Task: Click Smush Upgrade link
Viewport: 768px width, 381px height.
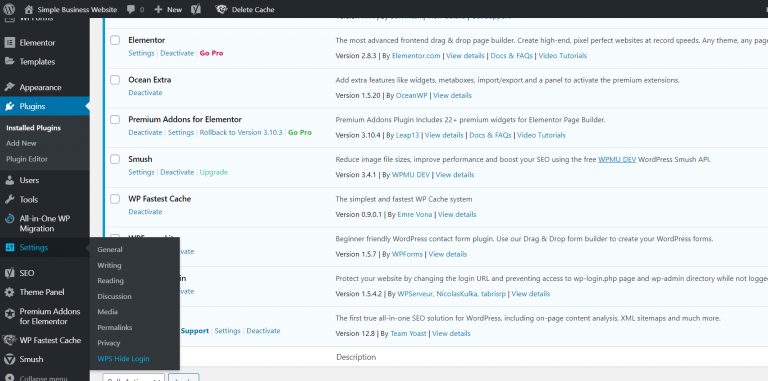Action: point(214,172)
